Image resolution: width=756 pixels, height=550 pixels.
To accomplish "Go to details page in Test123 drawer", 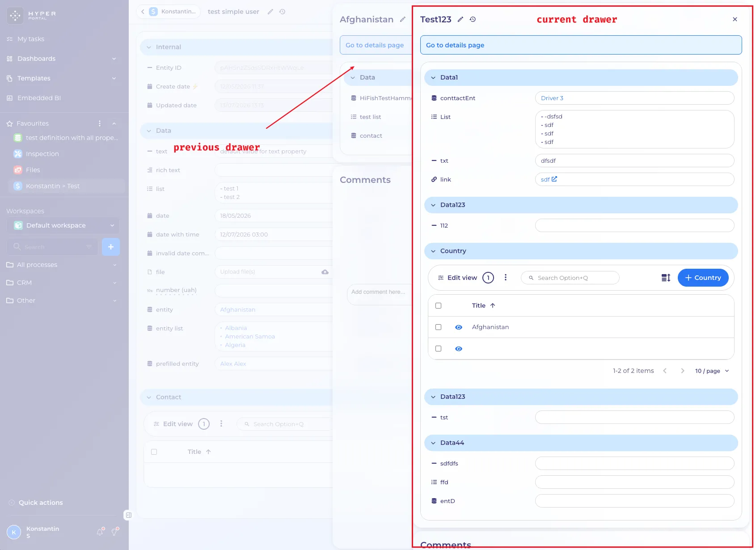I will (x=581, y=45).
